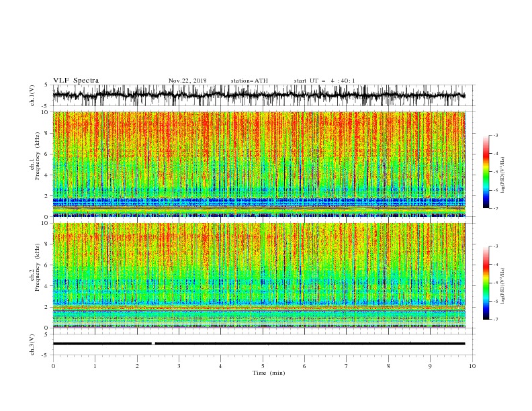This screenshot has width=532, height=411.
Task: Click the time axis tick label "5"
Action: coord(263,366)
